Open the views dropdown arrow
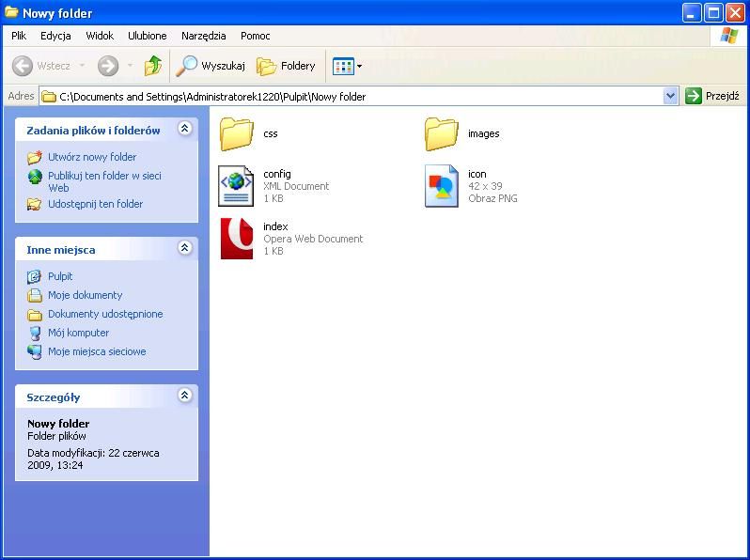 (359, 66)
